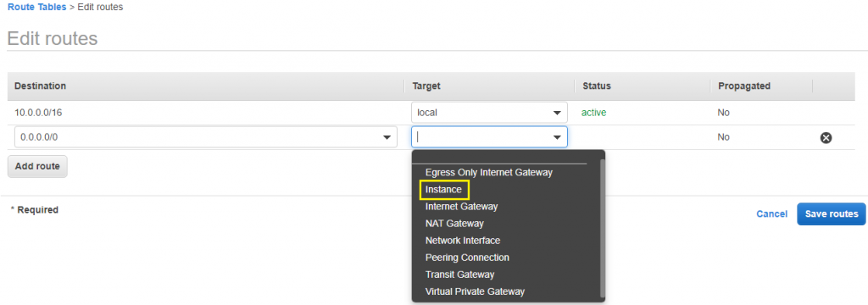Choose Network Interface target option

pyautogui.click(x=463, y=241)
